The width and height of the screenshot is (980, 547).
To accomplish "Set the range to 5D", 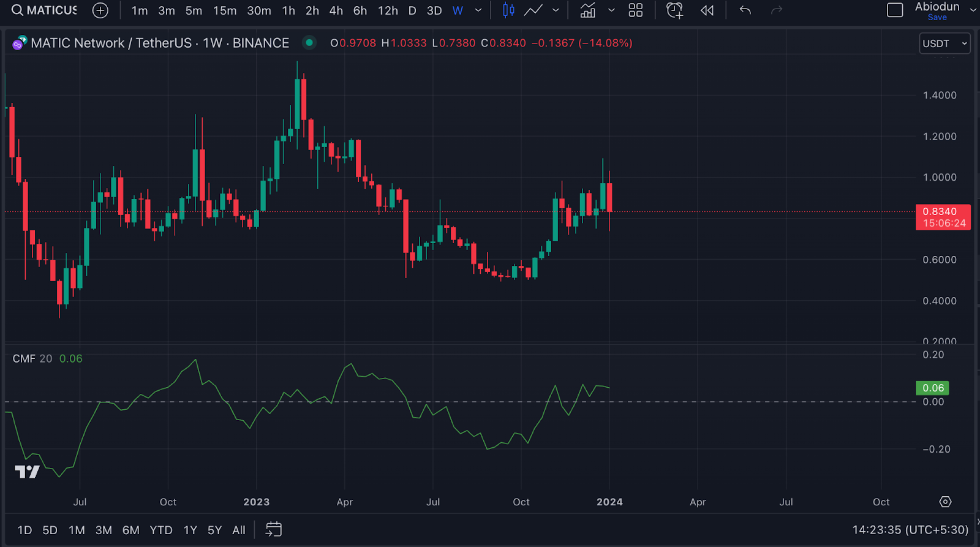I will pos(50,530).
